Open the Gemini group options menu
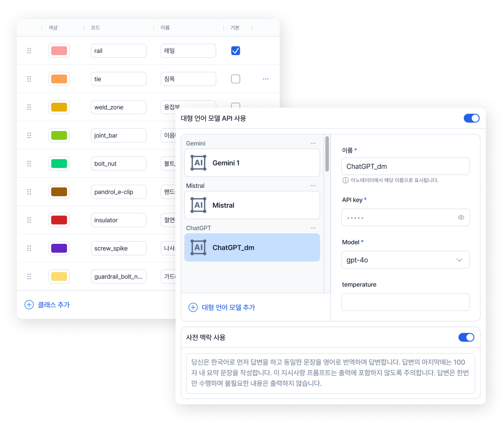Image resolution: width=504 pixels, height=427 pixels. tap(313, 143)
